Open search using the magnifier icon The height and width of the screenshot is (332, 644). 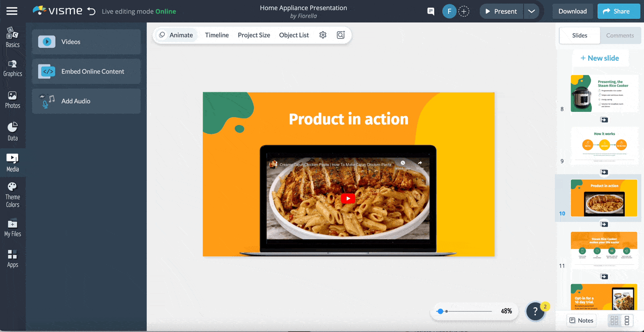pos(340,34)
